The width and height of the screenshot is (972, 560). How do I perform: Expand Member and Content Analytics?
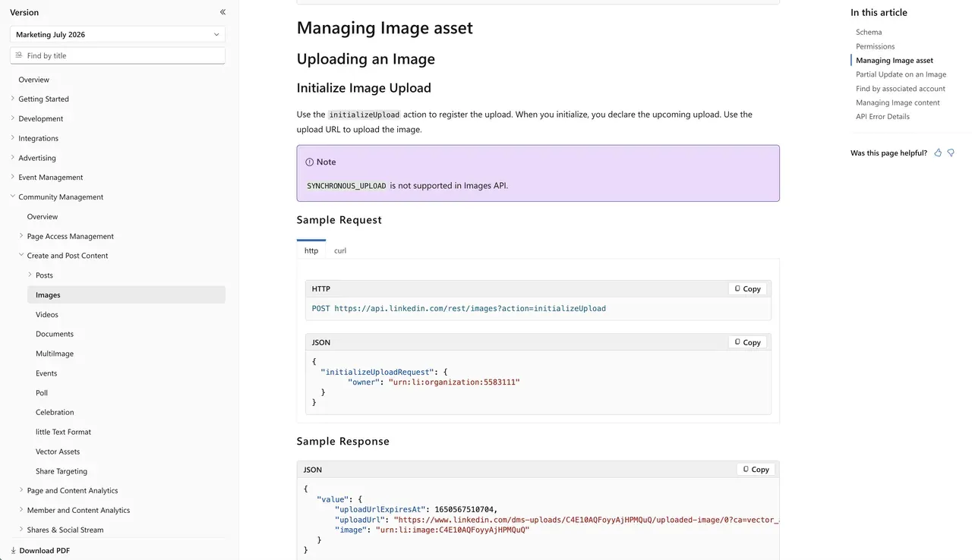pyautogui.click(x=21, y=510)
